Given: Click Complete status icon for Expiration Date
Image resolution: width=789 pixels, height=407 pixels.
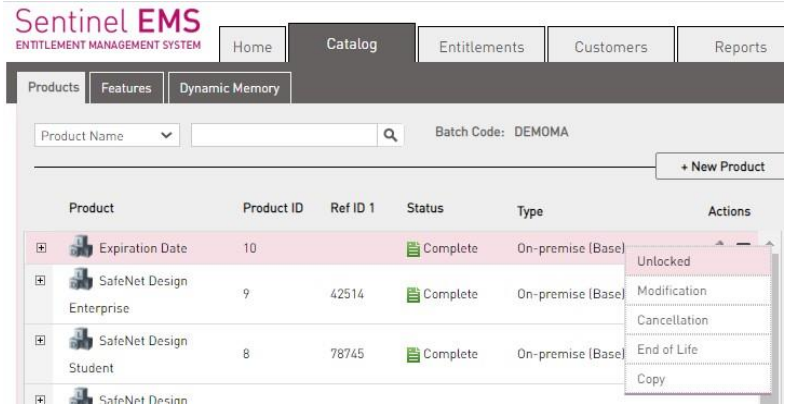Looking at the screenshot, I should (413, 249).
